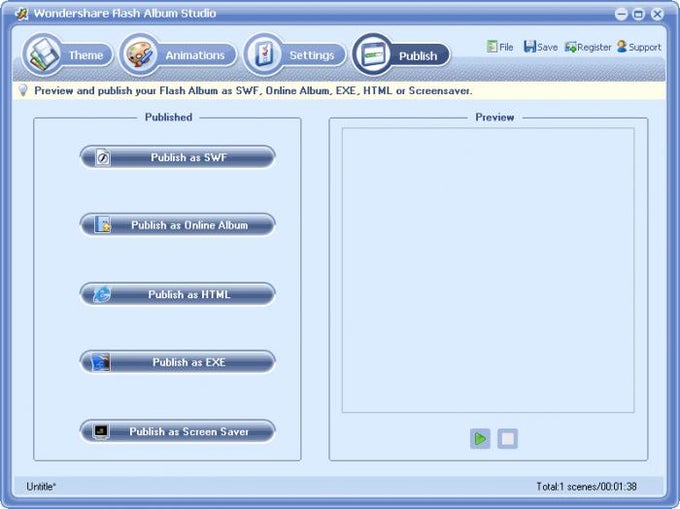
Task: Stop the preview playback
Action: point(507,439)
